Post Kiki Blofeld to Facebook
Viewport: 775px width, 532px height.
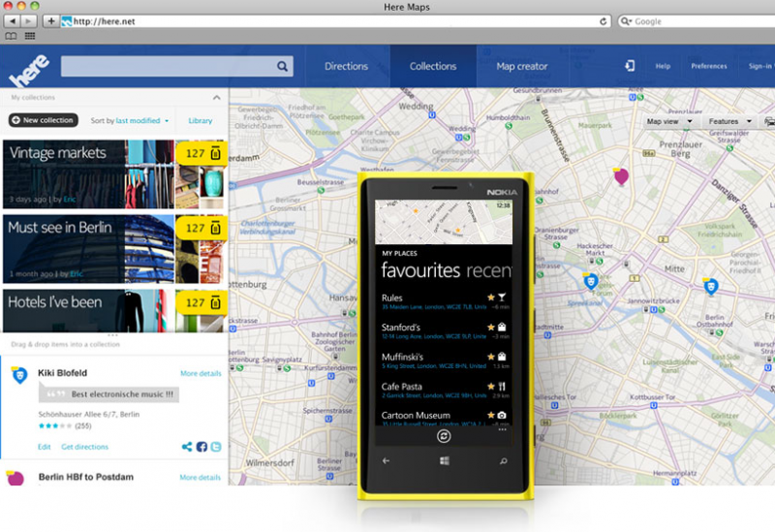[x=201, y=447]
